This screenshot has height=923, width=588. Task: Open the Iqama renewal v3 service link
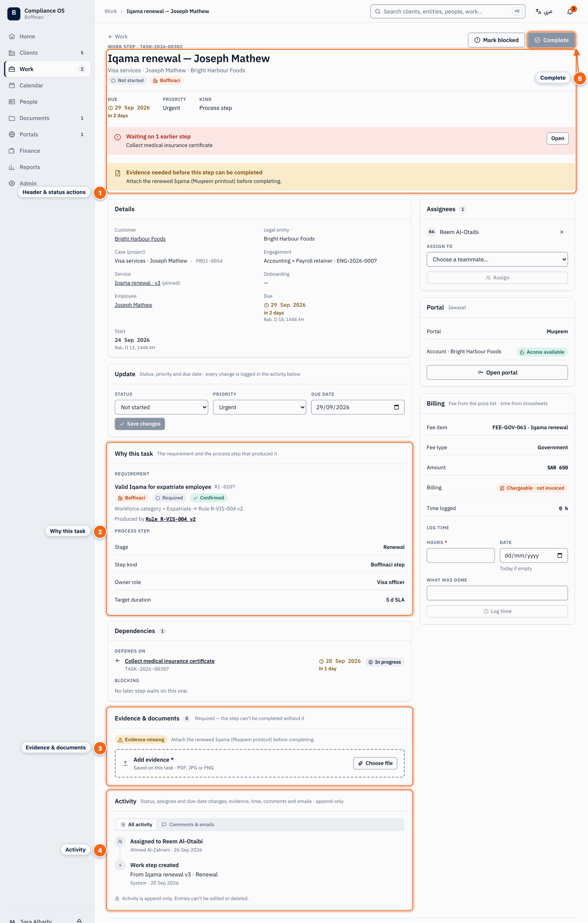(137, 283)
